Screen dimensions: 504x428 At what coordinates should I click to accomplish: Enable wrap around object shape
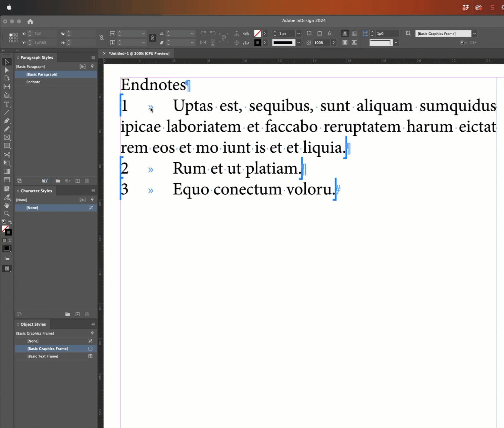coord(345,42)
